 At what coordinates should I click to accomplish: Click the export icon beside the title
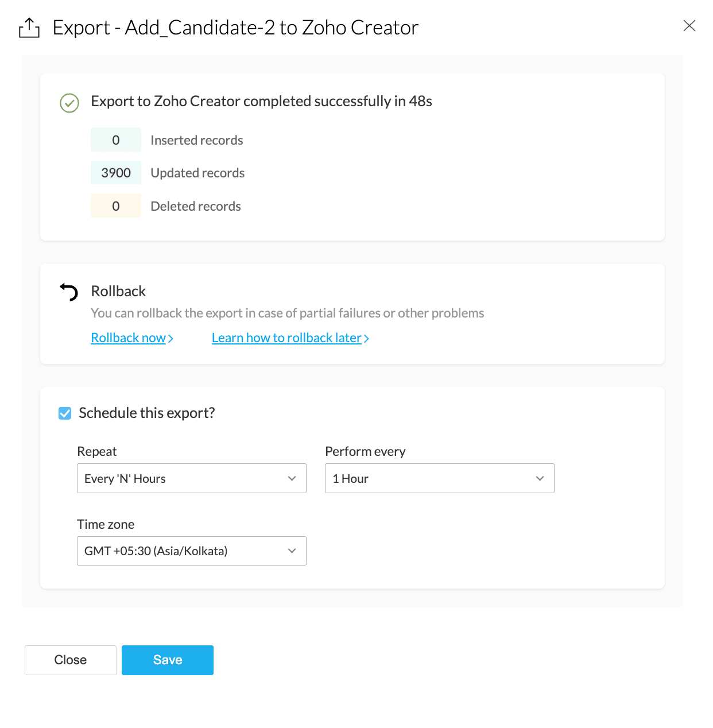point(29,28)
